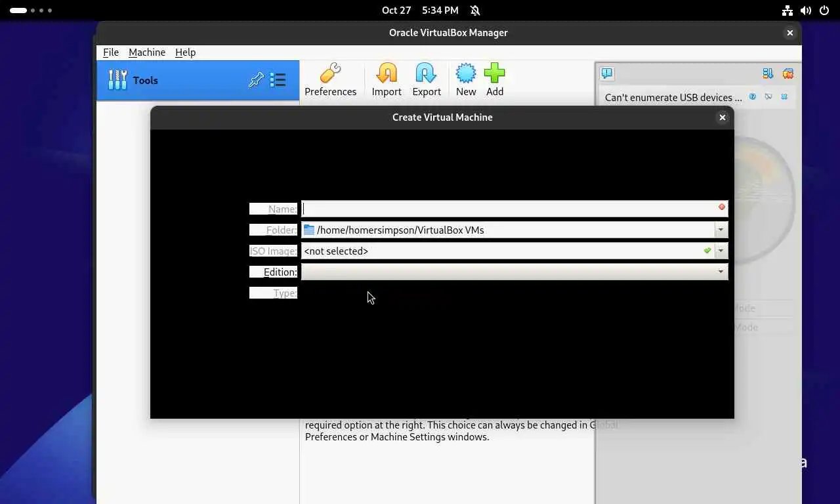Click the volume icon in top bar
The height and width of the screenshot is (504, 840).
point(806,10)
